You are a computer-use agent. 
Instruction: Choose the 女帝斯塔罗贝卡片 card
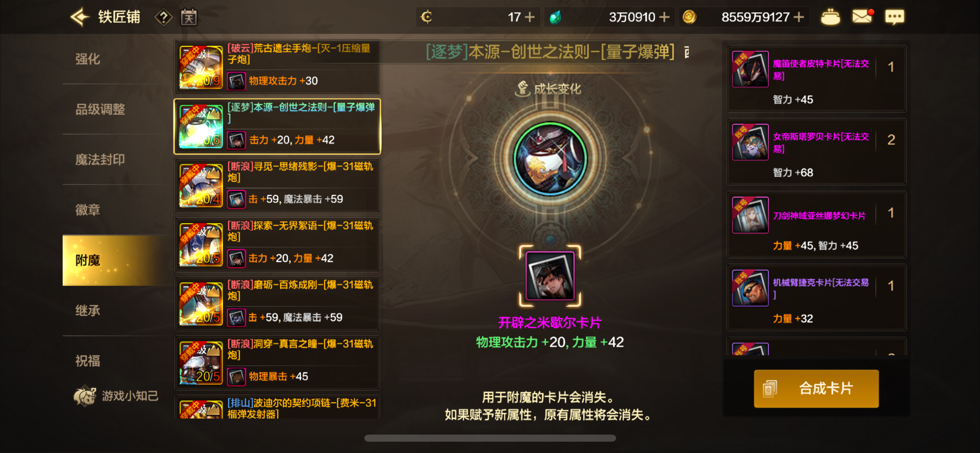pyautogui.click(x=816, y=151)
